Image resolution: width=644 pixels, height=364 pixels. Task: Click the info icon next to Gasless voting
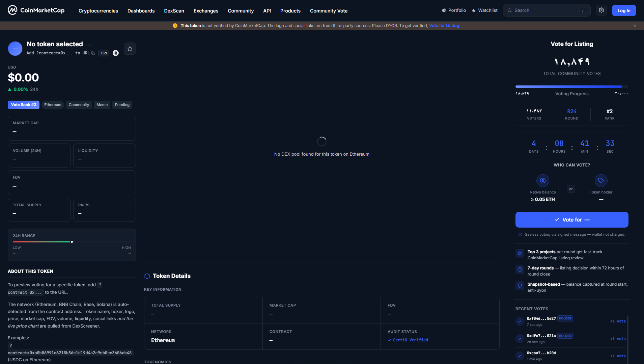pyautogui.click(x=520, y=235)
